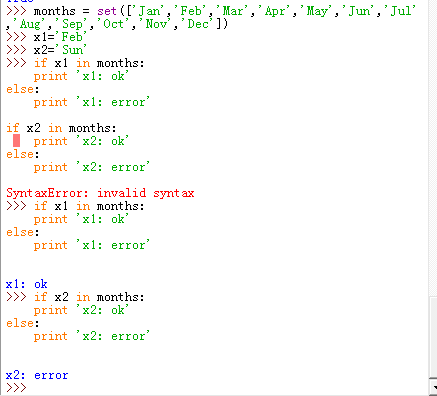Click print 'x1: ok' right below x2='Sun' block start

point(81,76)
